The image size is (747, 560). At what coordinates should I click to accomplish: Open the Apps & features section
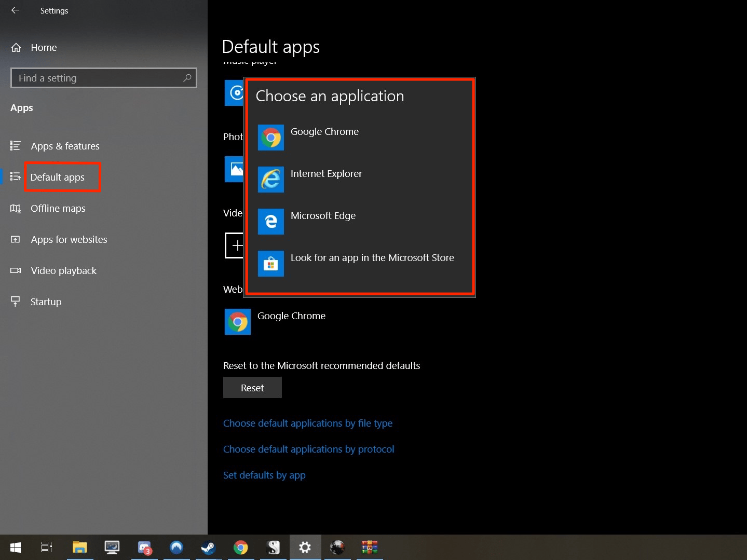tap(65, 146)
